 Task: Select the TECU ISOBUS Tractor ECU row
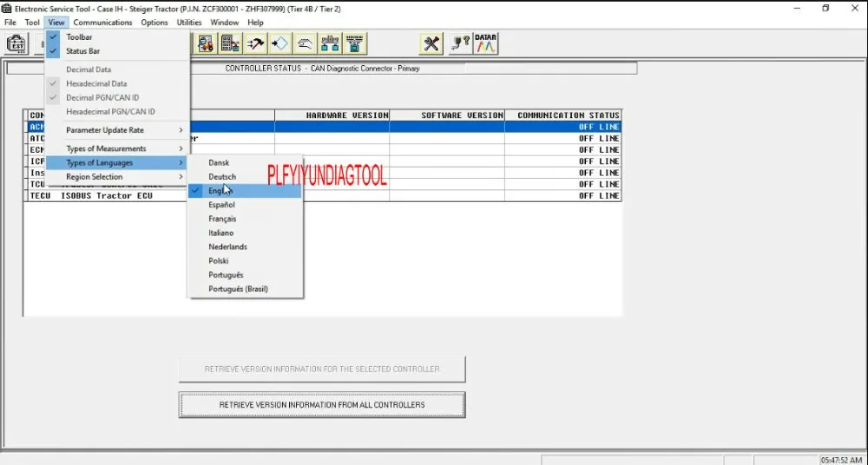(322, 196)
